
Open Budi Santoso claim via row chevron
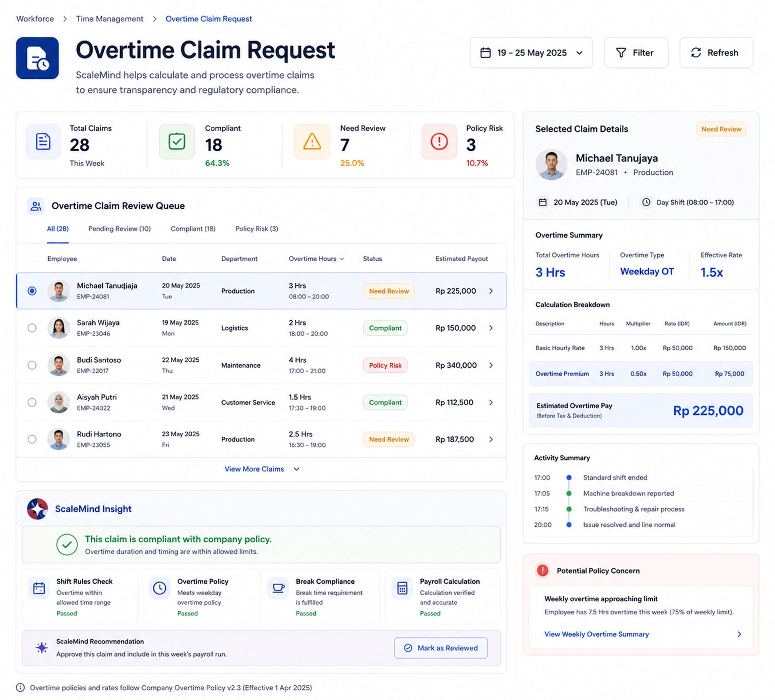[x=491, y=365]
